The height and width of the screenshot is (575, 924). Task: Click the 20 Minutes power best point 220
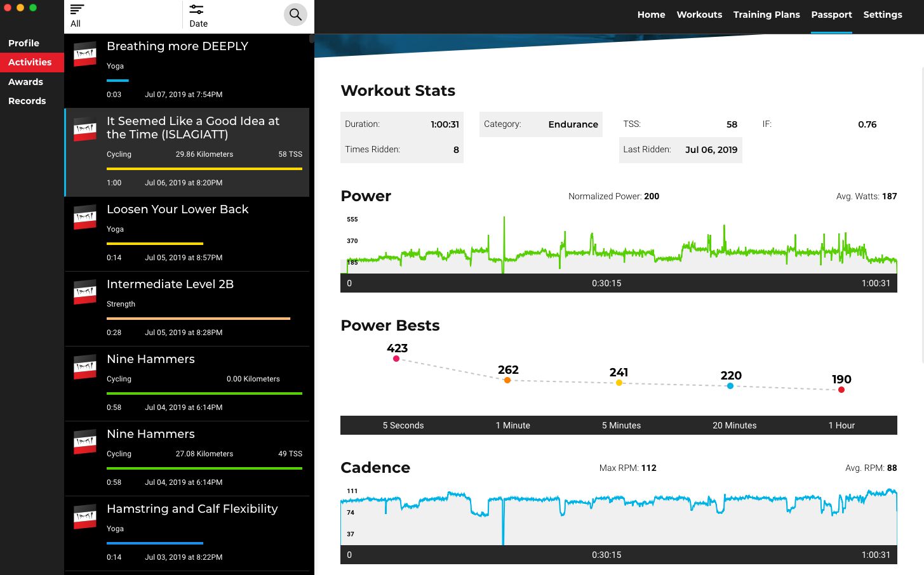730,386
